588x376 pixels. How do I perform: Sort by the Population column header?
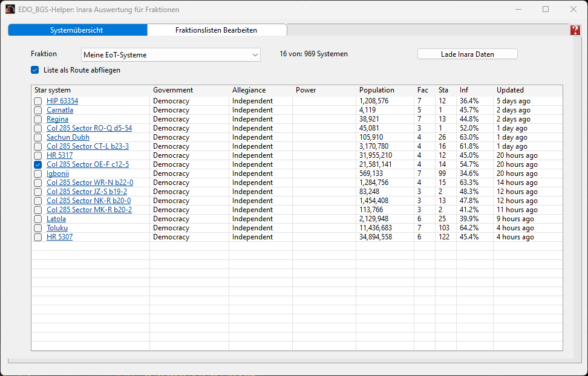pyautogui.click(x=376, y=90)
